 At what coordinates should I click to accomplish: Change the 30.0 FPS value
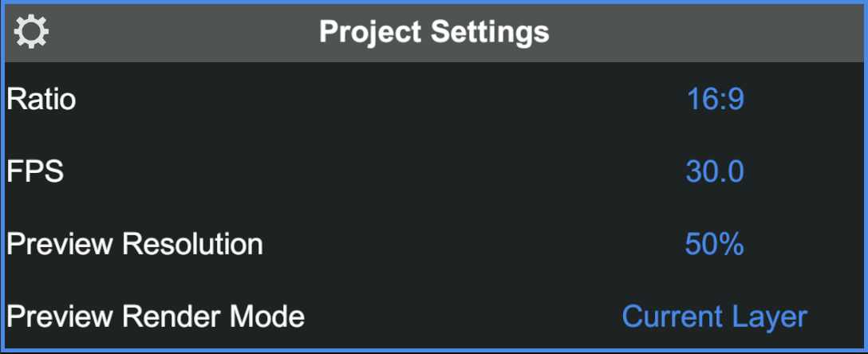(715, 171)
